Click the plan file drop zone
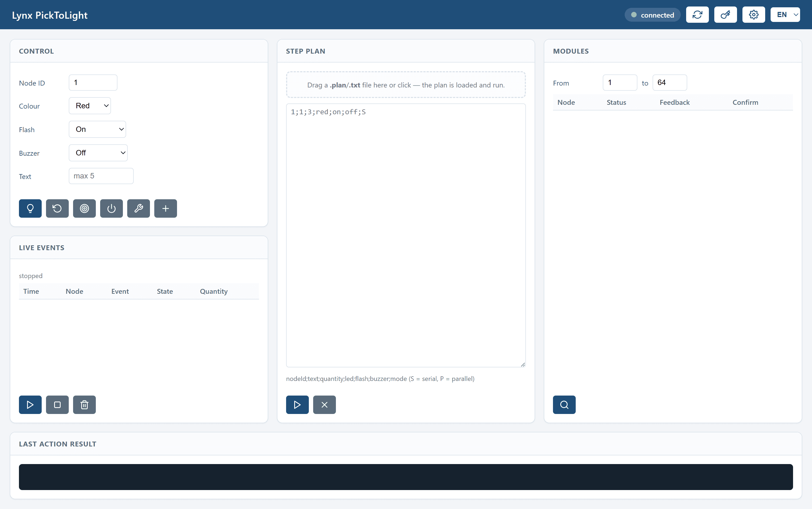 pyautogui.click(x=406, y=85)
